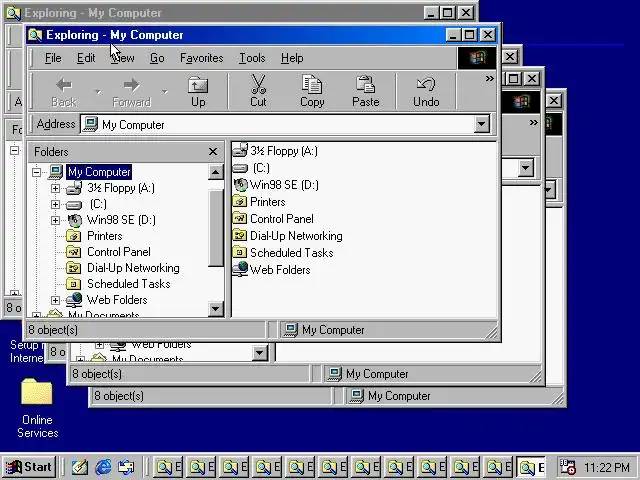Screen dimensions: 640x480
Task: Open the Forward history dropdown arrow
Action: point(164,91)
